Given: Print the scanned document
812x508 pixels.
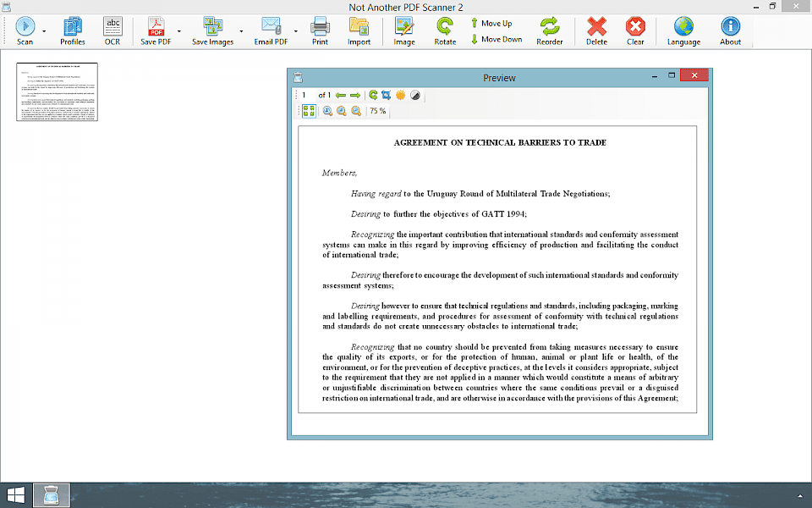Looking at the screenshot, I should tap(320, 31).
